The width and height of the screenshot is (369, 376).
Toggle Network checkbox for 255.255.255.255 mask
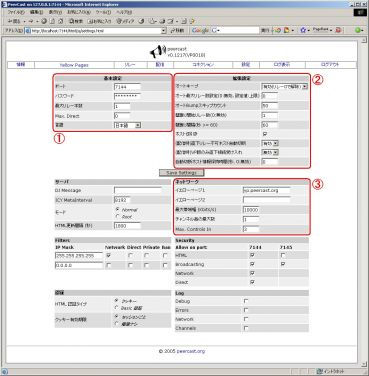[x=108, y=255]
